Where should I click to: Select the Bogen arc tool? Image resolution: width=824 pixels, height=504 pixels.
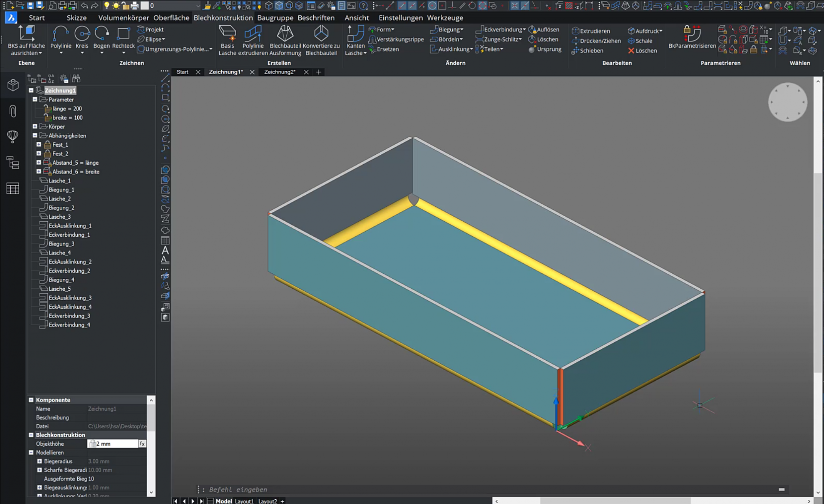point(101,38)
